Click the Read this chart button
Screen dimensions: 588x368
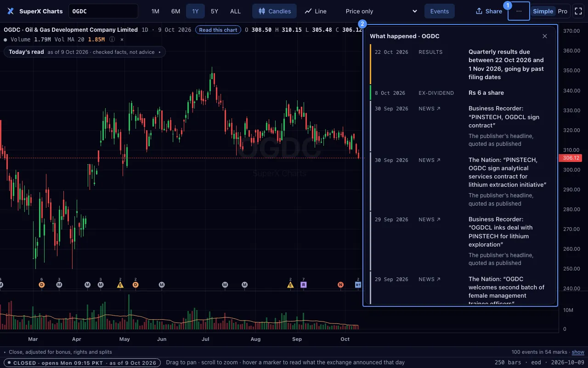tap(218, 30)
